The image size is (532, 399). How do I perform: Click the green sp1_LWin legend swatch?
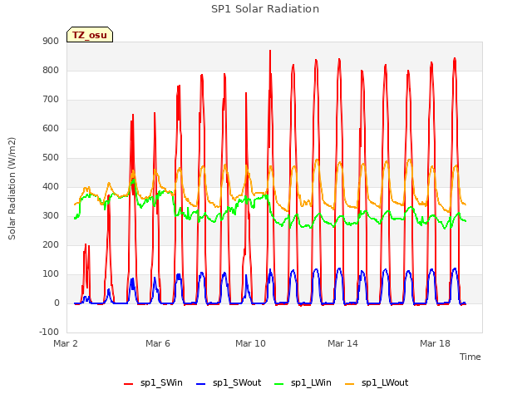279,384
